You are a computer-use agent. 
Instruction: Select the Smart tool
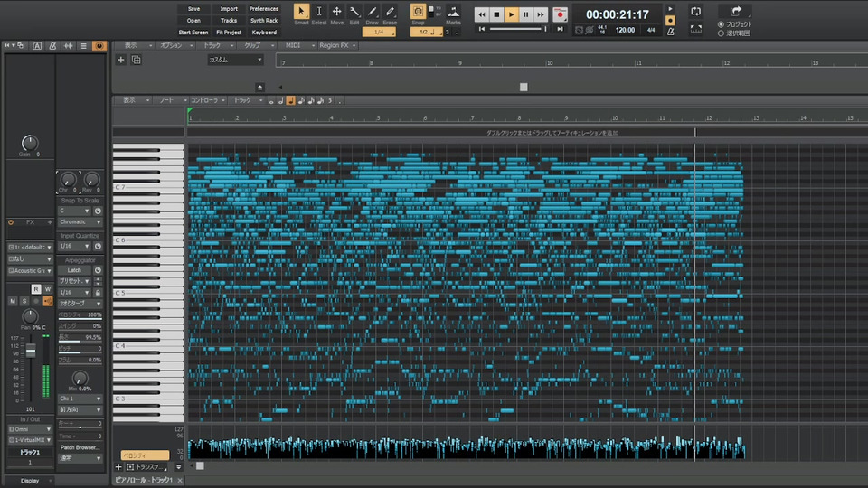click(301, 13)
